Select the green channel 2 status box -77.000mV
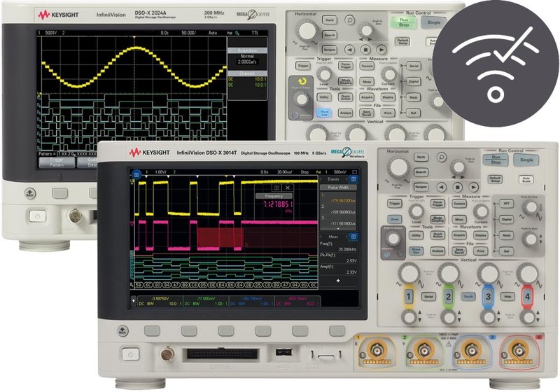560x392 pixels. coord(206,301)
